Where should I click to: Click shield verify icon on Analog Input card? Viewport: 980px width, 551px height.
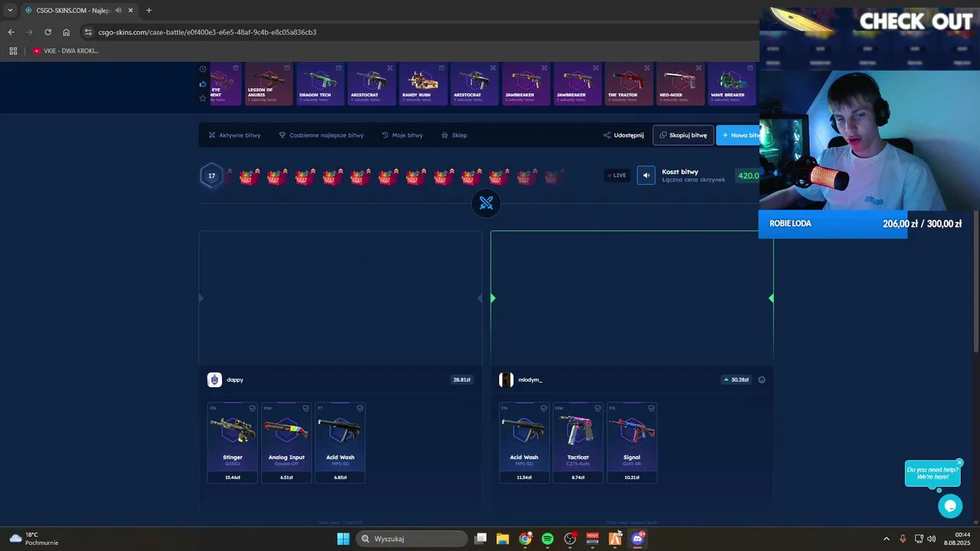pyautogui.click(x=306, y=408)
